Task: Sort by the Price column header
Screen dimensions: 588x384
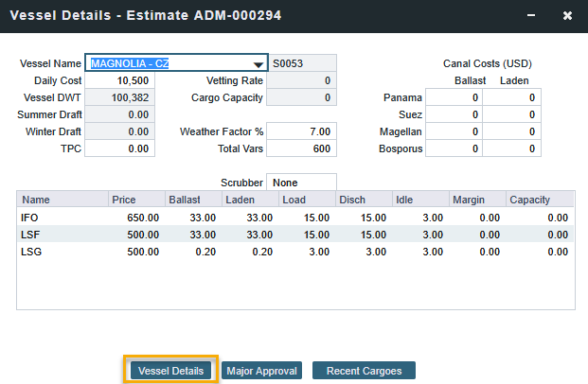Action: pos(134,200)
